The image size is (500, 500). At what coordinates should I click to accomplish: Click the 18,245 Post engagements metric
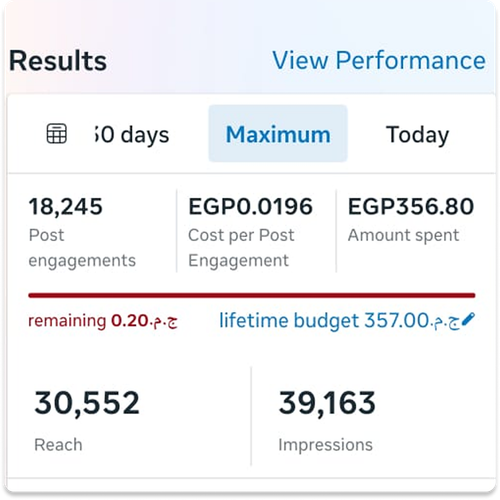[82, 231]
